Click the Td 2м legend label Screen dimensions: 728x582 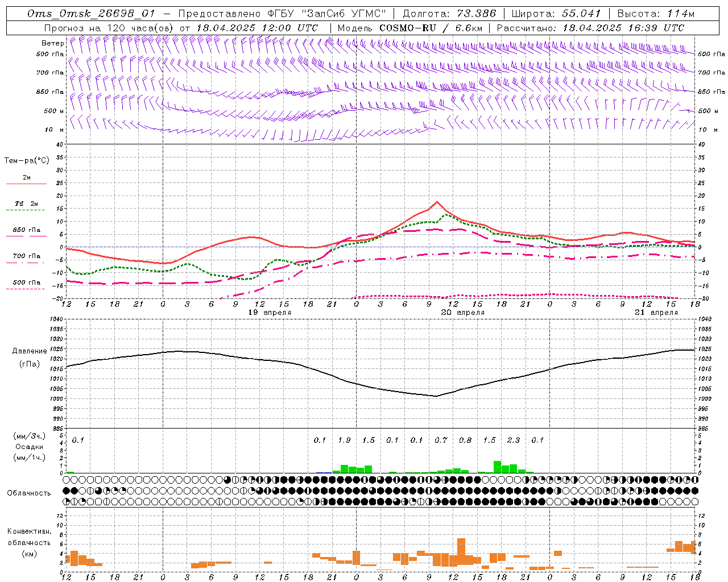point(27,203)
